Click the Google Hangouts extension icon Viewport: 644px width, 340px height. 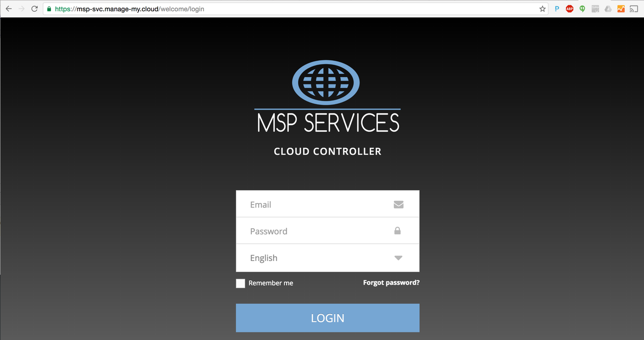tap(582, 9)
